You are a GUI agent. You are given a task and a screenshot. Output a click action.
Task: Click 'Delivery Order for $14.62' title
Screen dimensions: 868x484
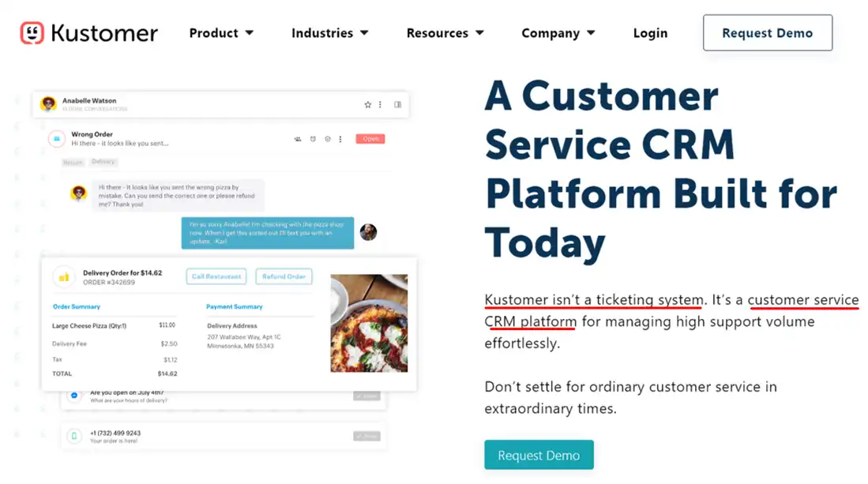click(122, 272)
